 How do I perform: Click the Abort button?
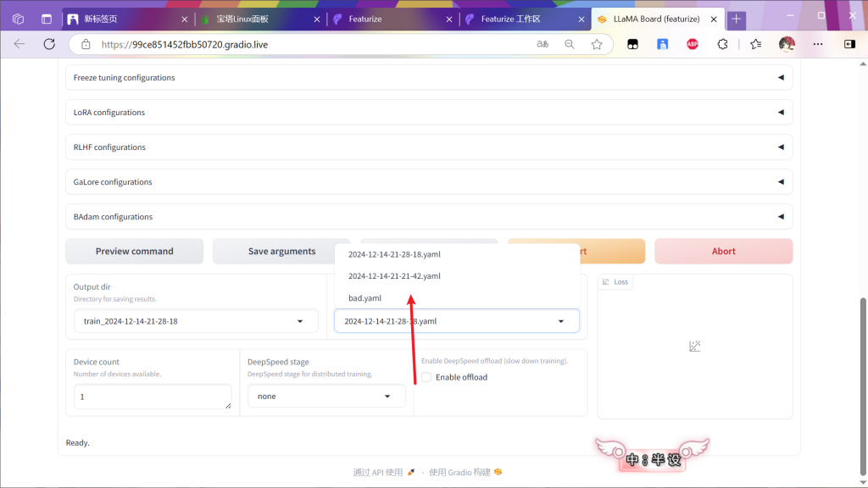(724, 251)
